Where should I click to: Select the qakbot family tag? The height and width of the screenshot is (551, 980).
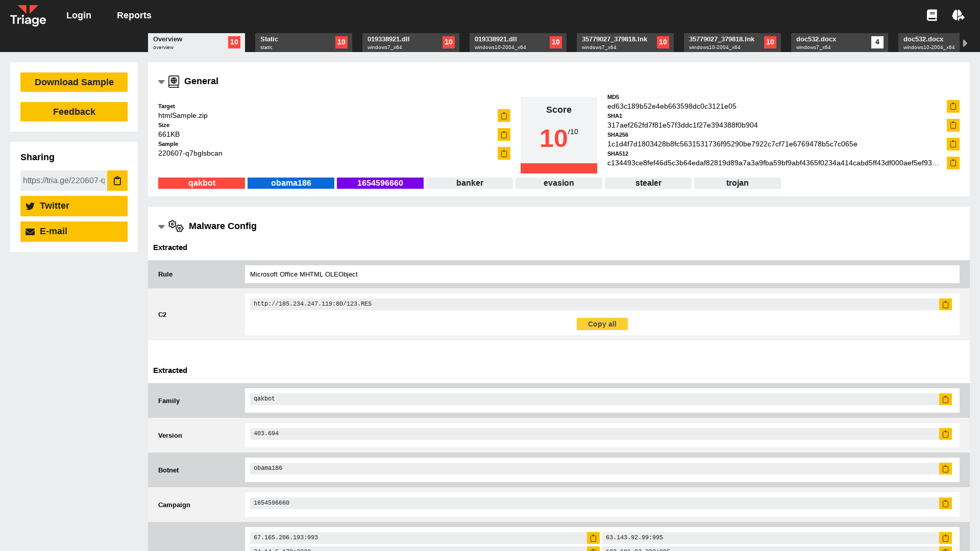[x=201, y=183]
